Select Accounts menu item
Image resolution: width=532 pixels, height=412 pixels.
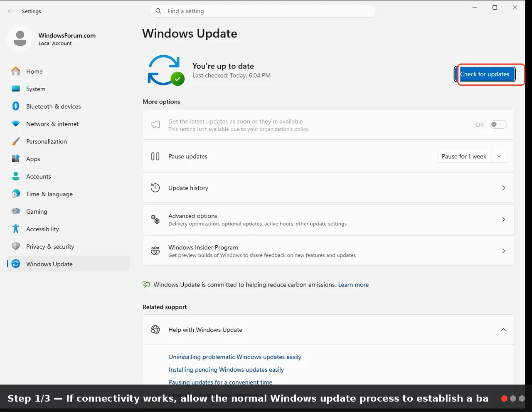[x=68, y=176]
